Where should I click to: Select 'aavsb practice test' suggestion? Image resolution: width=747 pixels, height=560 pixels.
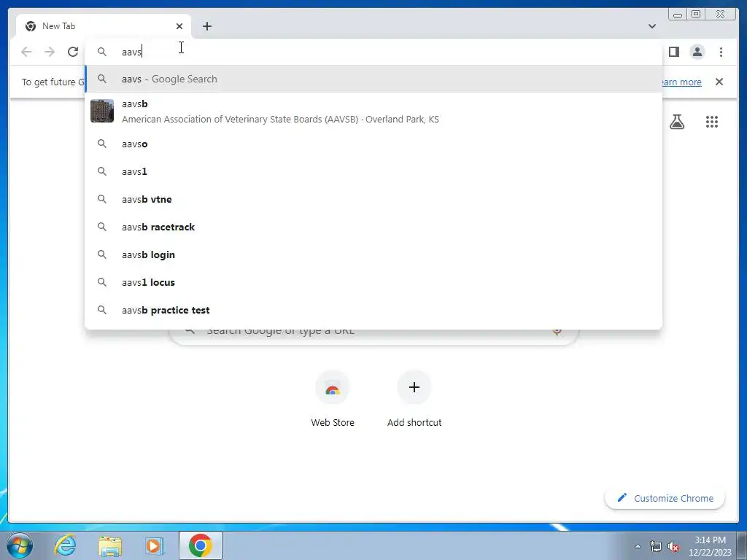pos(373,310)
